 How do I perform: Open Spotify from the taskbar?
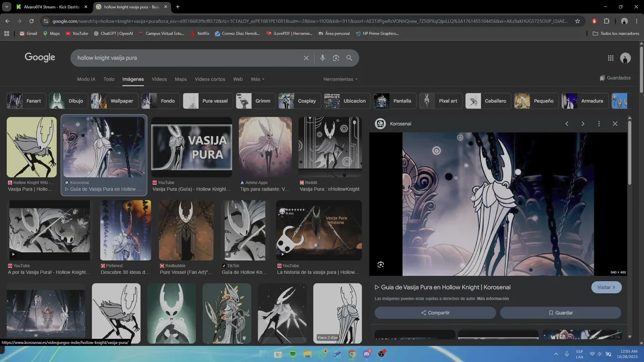(x=293, y=354)
